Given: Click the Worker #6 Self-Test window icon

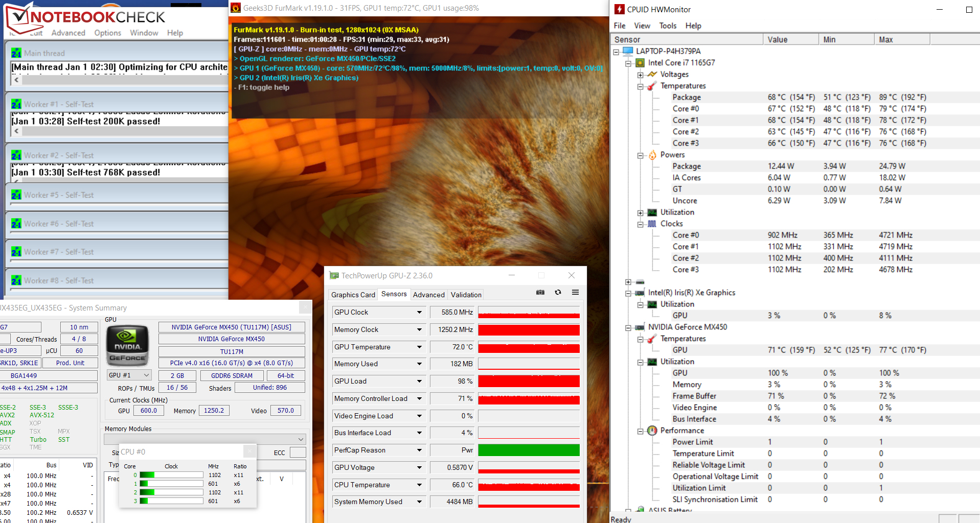Looking at the screenshot, I should click(x=16, y=224).
